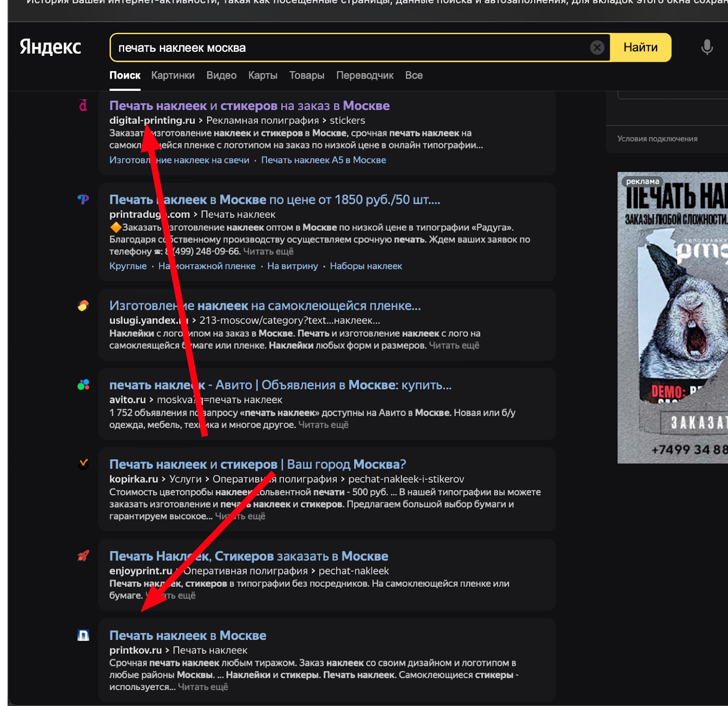Click printraduga.com favicon
This screenshot has width=728, height=706.
pyautogui.click(x=83, y=199)
